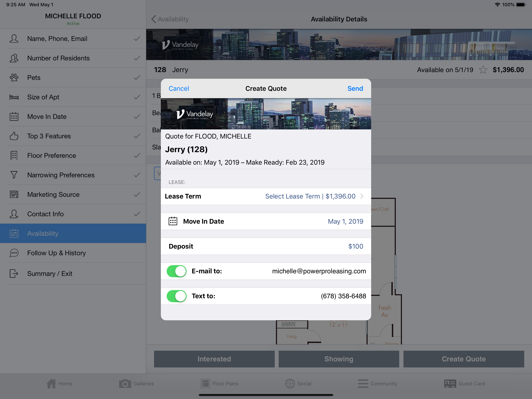The height and width of the screenshot is (399, 532).
Task: Tap the Showing button
Action: click(x=339, y=359)
